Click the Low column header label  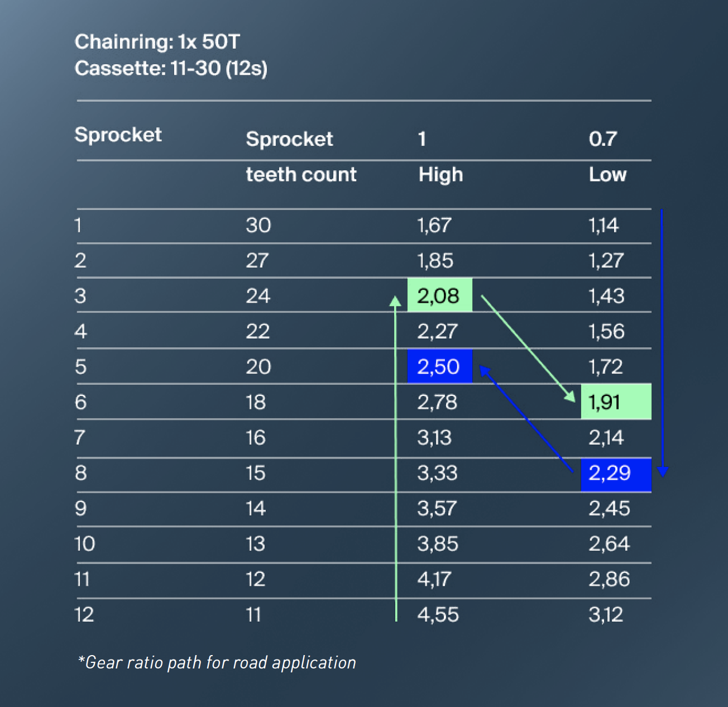pyautogui.click(x=607, y=175)
